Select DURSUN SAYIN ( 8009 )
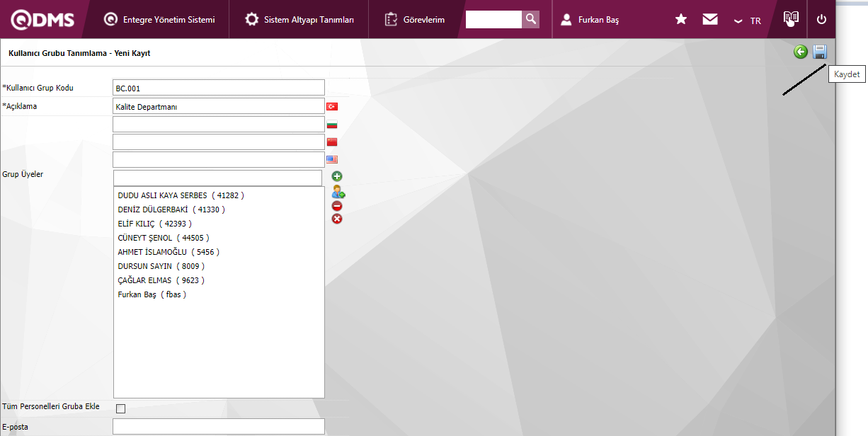 pos(161,266)
